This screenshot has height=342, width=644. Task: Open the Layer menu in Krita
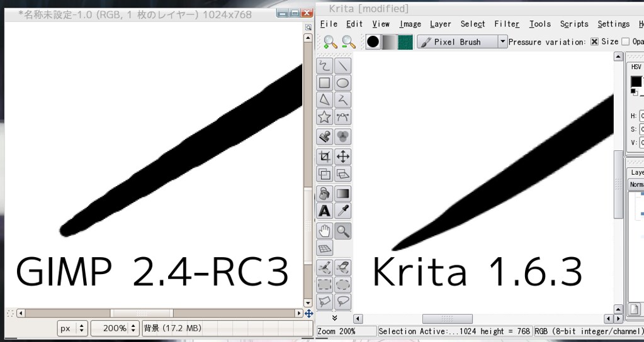[x=440, y=24]
